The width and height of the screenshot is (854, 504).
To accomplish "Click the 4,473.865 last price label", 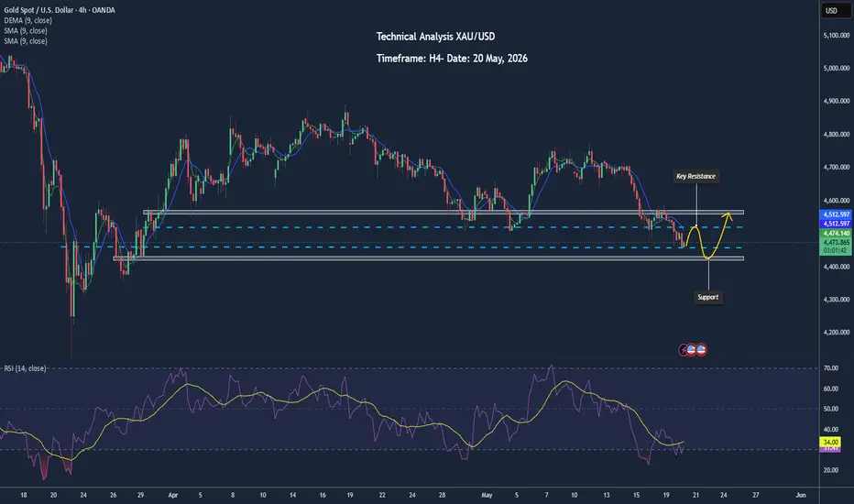I will click(x=836, y=242).
